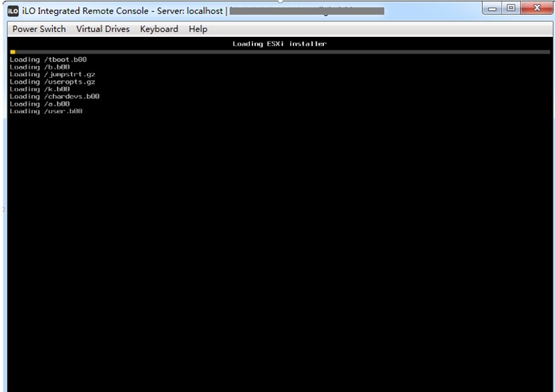Open the Power Switch menu

[x=39, y=29]
